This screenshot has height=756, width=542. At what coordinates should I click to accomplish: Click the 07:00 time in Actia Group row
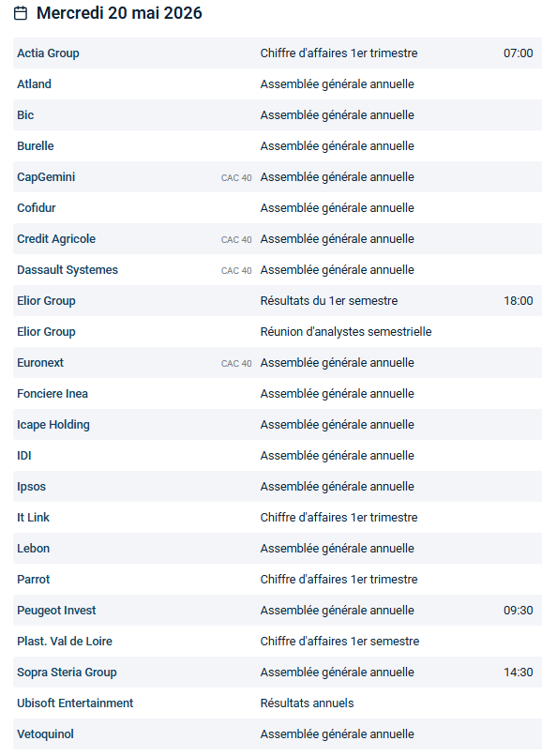tap(519, 53)
